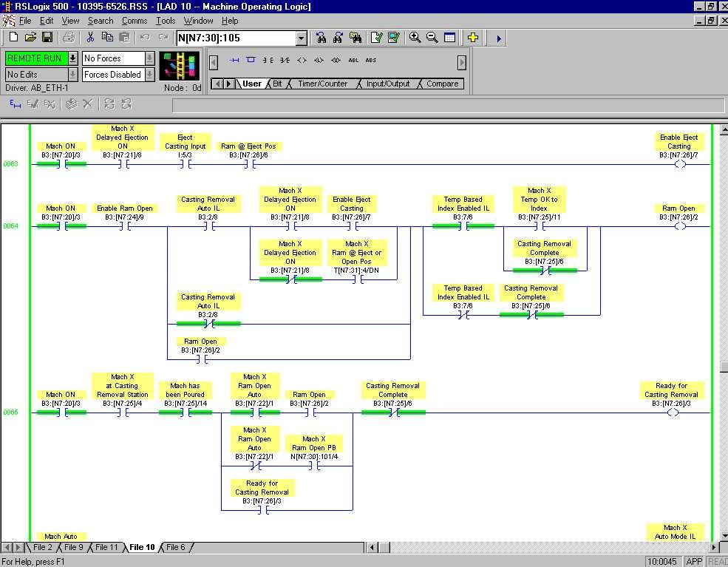Screen dimensions: 728x567
Task: Switch to the Bit instruction tab
Action: [277, 84]
